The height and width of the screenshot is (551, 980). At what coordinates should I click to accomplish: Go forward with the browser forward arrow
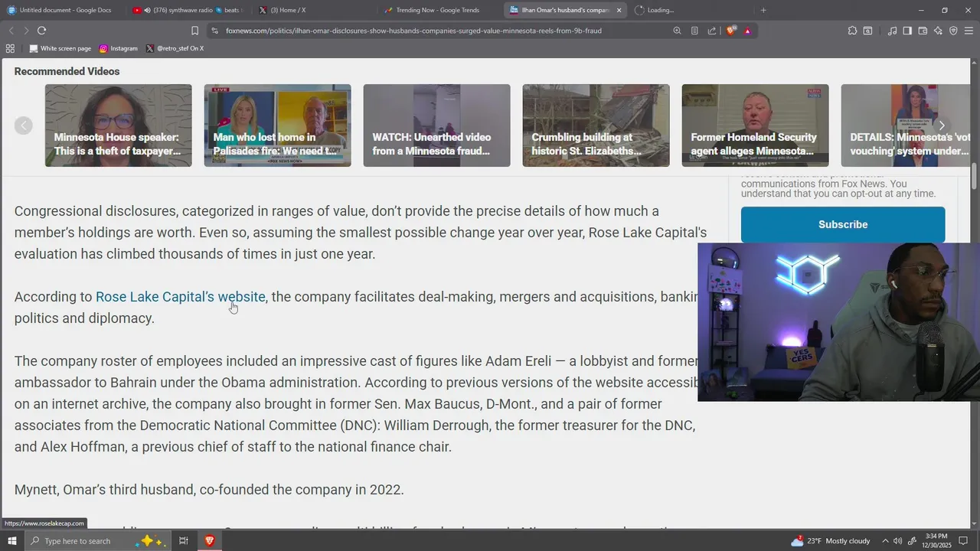point(26,31)
